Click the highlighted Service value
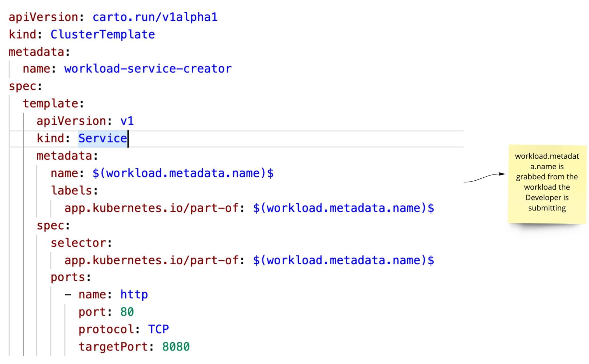Image resolution: width=589 pixels, height=364 pixels. point(103,138)
